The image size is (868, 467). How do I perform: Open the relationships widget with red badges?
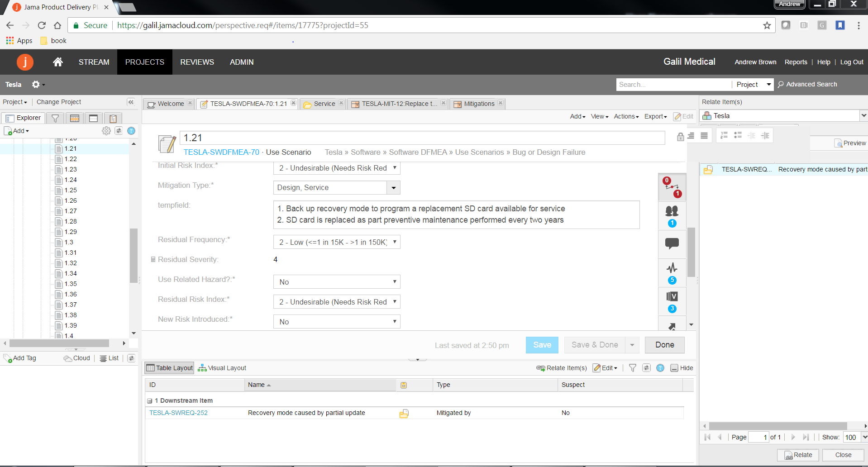click(x=672, y=187)
